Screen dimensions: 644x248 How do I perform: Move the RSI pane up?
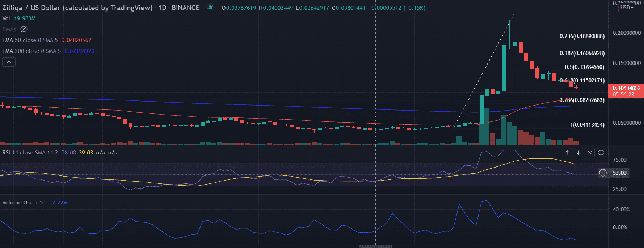tap(567, 153)
